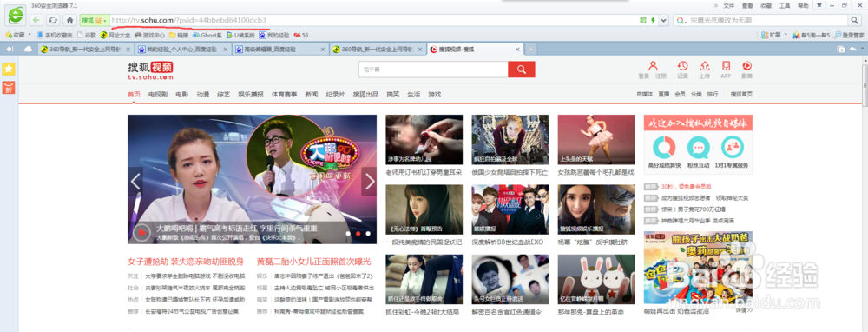
Task: Click the browser back arrow button
Action: (x=36, y=20)
